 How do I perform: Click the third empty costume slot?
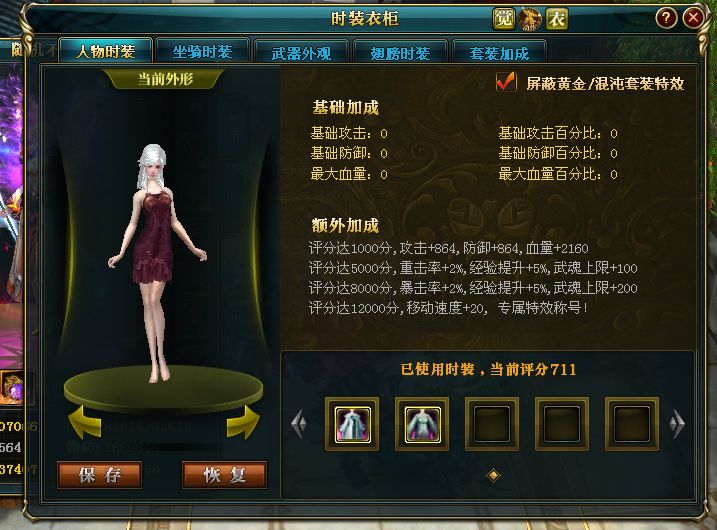coord(492,424)
